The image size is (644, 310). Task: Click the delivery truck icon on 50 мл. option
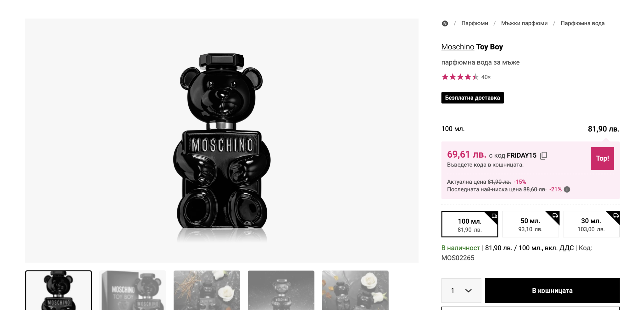tap(555, 215)
